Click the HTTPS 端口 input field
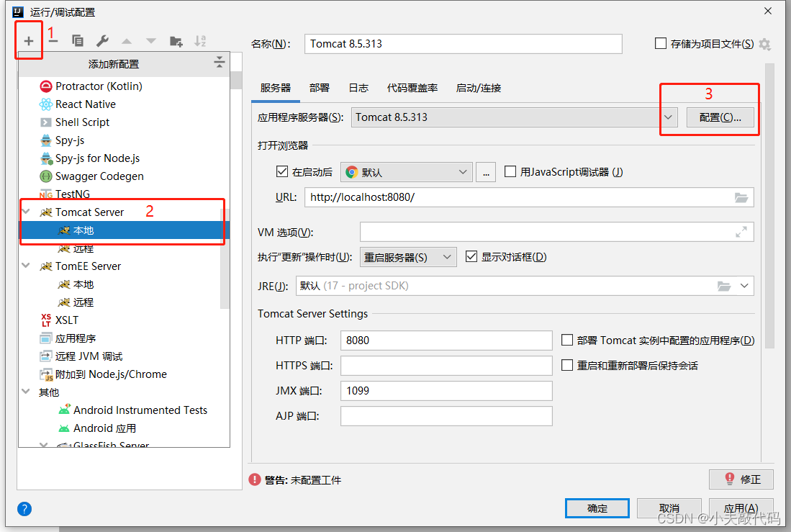This screenshot has height=532, width=791. click(x=446, y=366)
